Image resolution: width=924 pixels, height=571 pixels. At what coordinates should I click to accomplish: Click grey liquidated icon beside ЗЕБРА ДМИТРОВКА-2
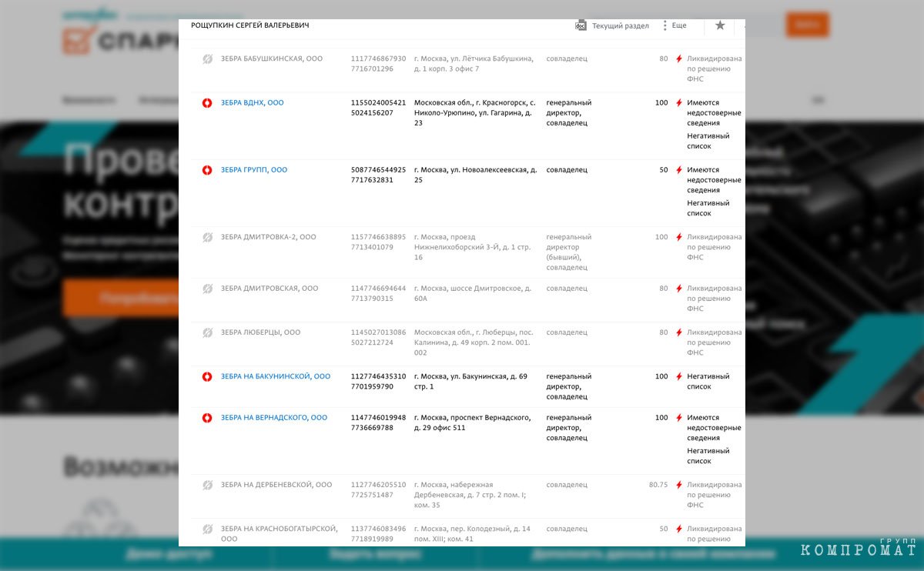207,237
